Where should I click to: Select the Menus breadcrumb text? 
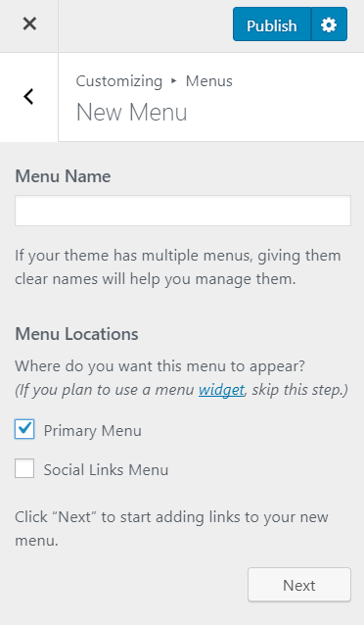[x=209, y=81]
